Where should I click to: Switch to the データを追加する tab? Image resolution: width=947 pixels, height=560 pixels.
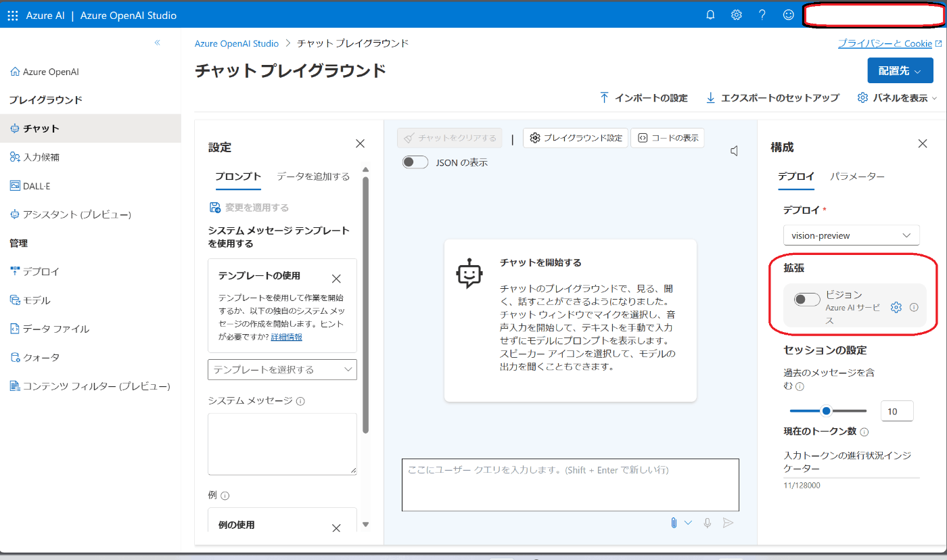313,177
